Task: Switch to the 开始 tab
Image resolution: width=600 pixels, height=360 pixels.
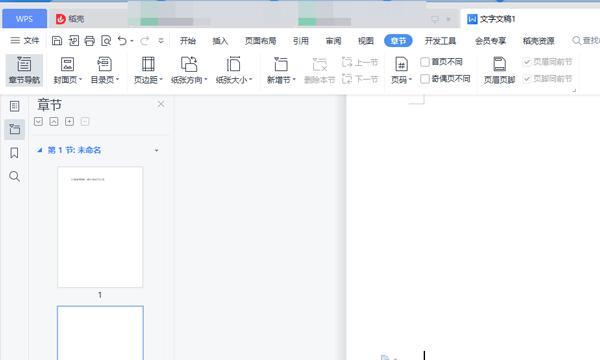Action: (188, 41)
